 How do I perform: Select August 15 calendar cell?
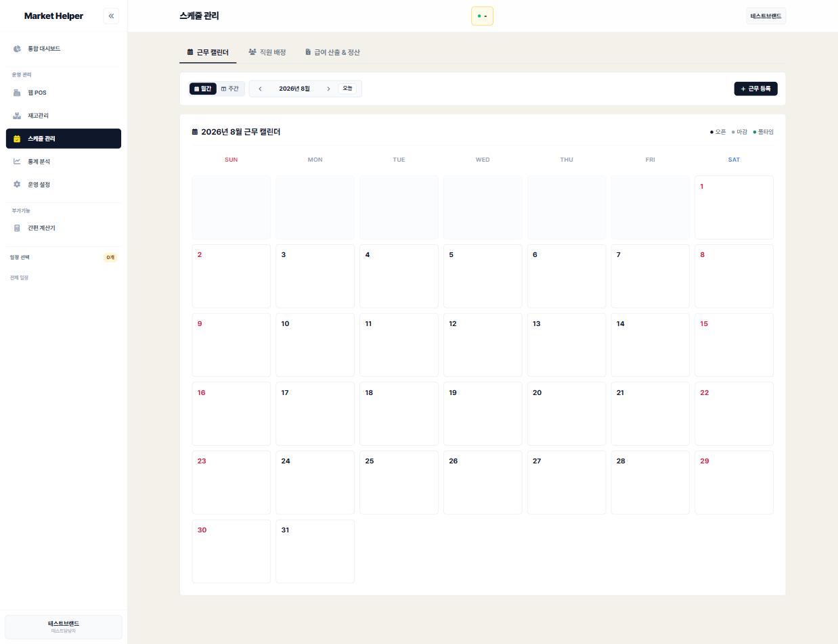click(734, 345)
